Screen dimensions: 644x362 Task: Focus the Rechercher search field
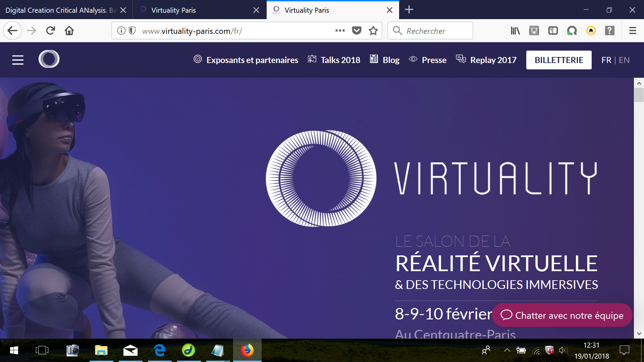430,31
